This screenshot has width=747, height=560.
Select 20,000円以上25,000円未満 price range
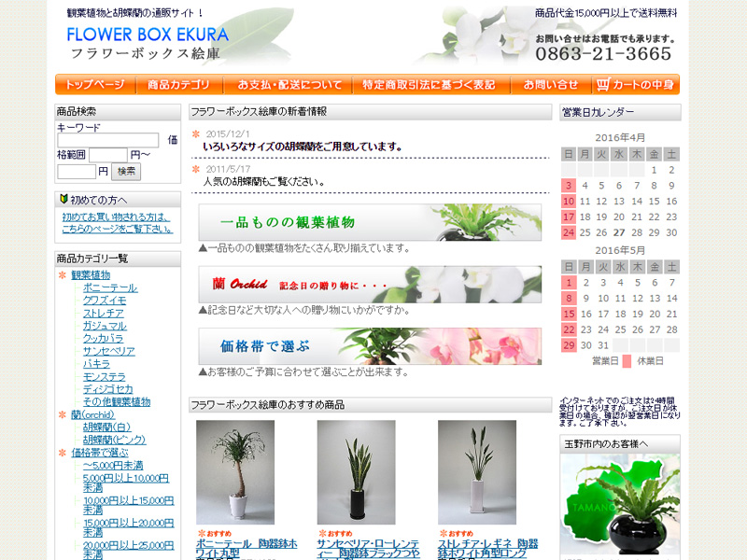tap(128, 550)
